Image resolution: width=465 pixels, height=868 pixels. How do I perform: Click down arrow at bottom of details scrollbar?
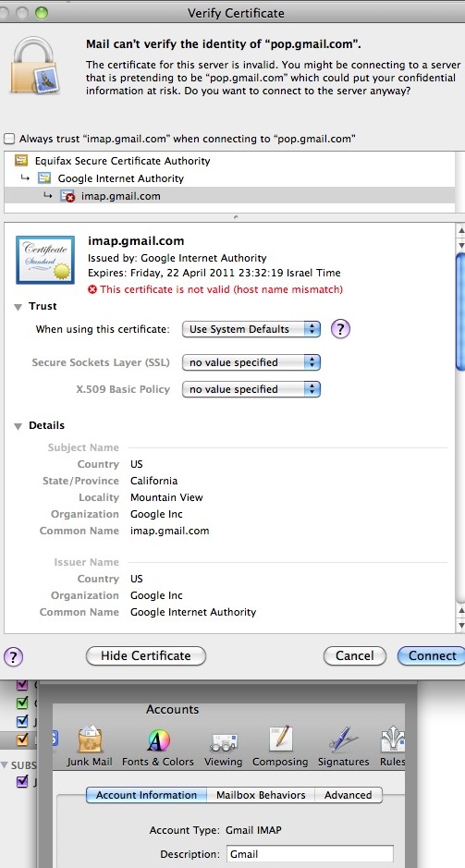(x=460, y=626)
